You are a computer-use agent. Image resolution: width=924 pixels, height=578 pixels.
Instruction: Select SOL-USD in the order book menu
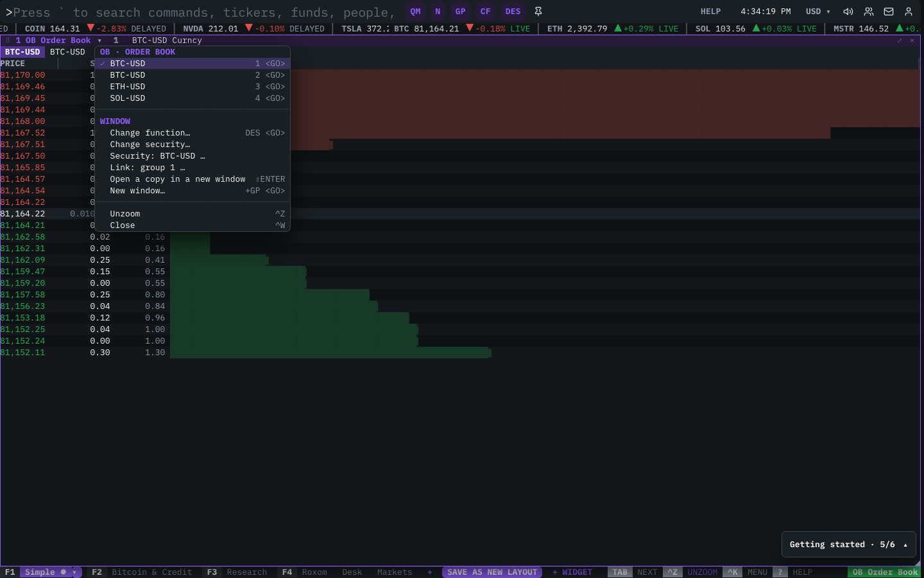tap(193, 98)
